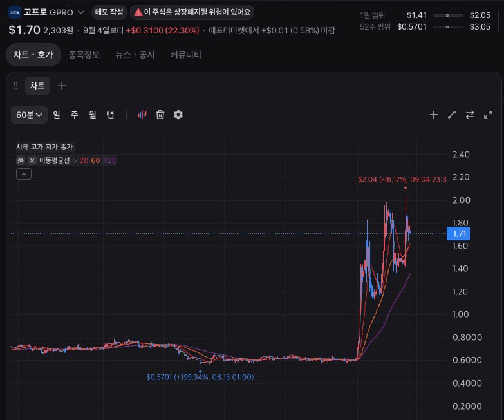This screenshot has width=504, height=420.
Task: Click the current price tag 1.71
Action: click(x=458, y=234)
